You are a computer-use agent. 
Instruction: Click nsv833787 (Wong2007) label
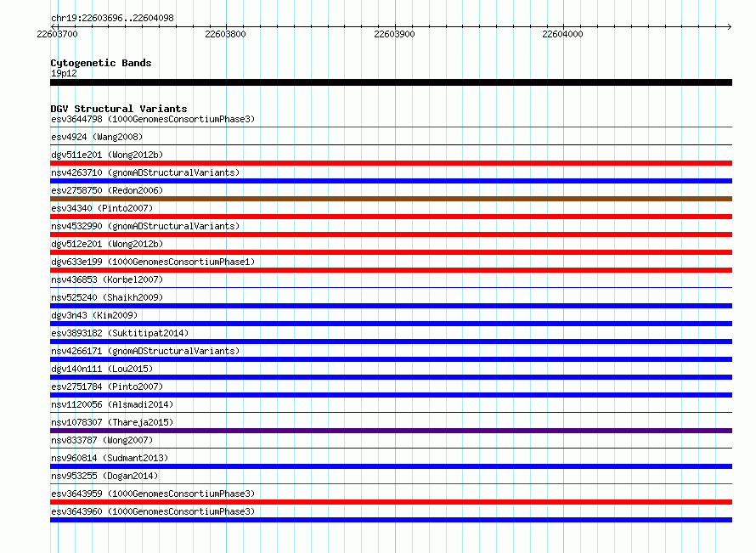102,440
